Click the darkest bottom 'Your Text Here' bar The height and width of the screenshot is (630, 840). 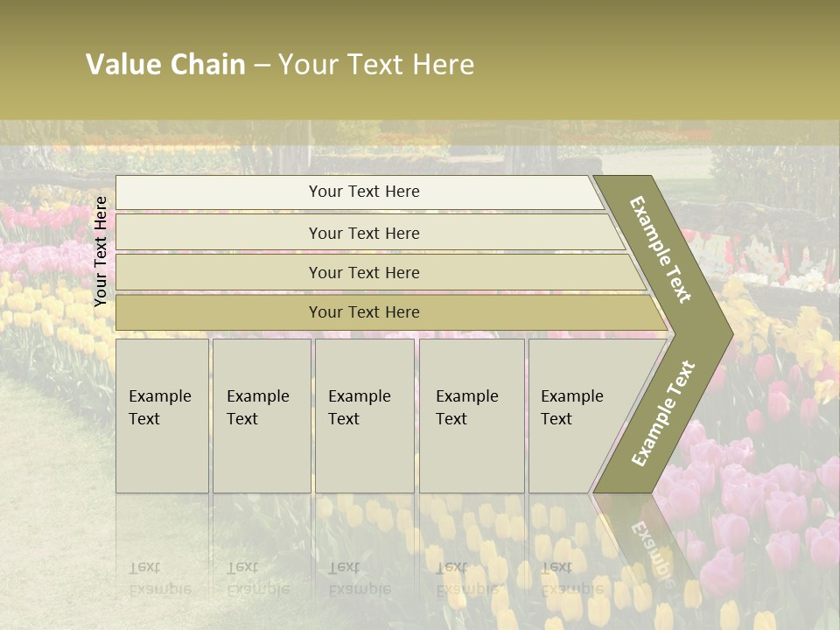[x=363, y=312]
